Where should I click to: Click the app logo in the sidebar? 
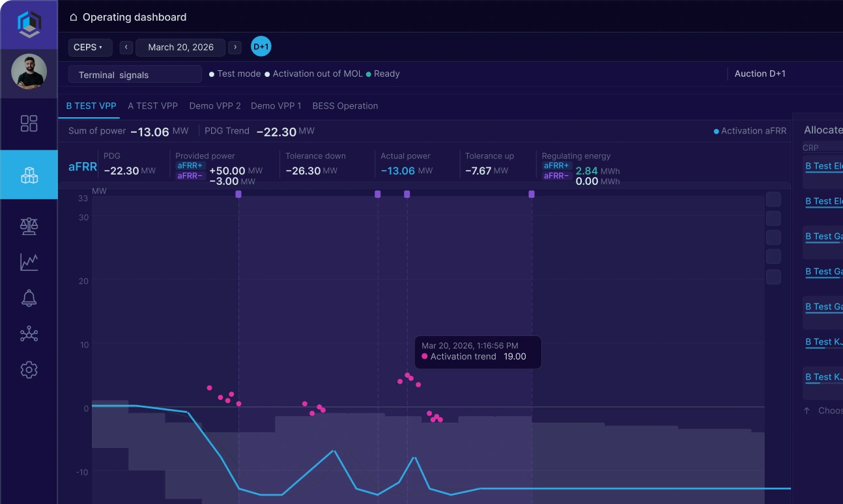click(29, 24)
